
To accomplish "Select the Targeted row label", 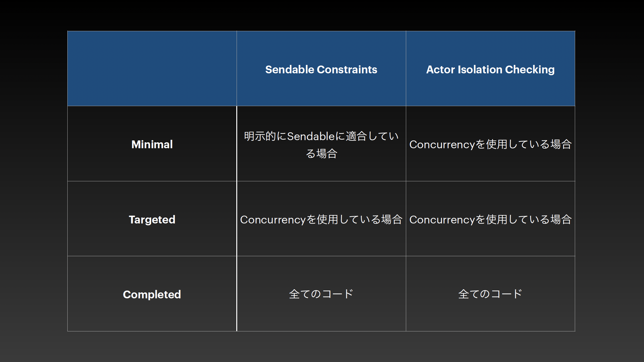I will coord(152,220).
